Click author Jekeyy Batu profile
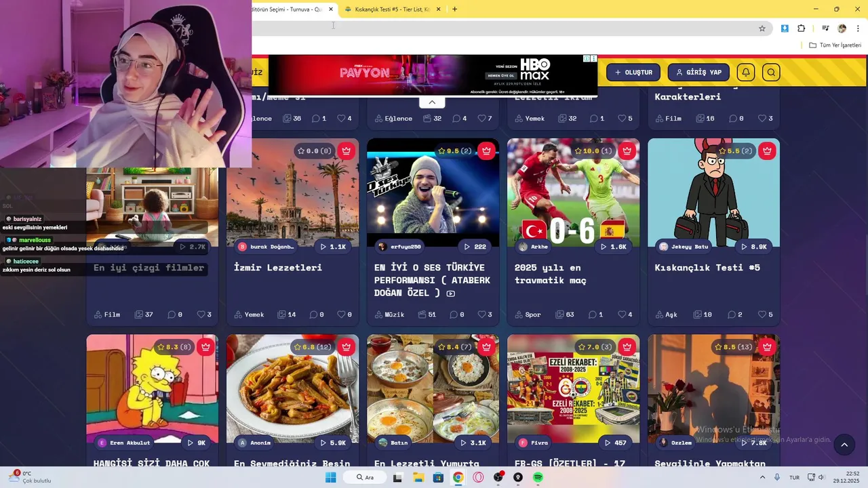 point(684,247)
